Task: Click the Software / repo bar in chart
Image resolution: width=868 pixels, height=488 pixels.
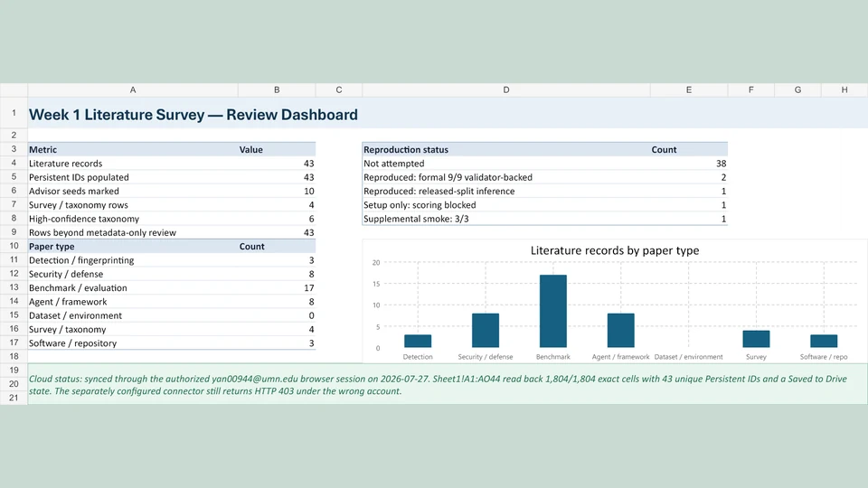Action: 824,341
